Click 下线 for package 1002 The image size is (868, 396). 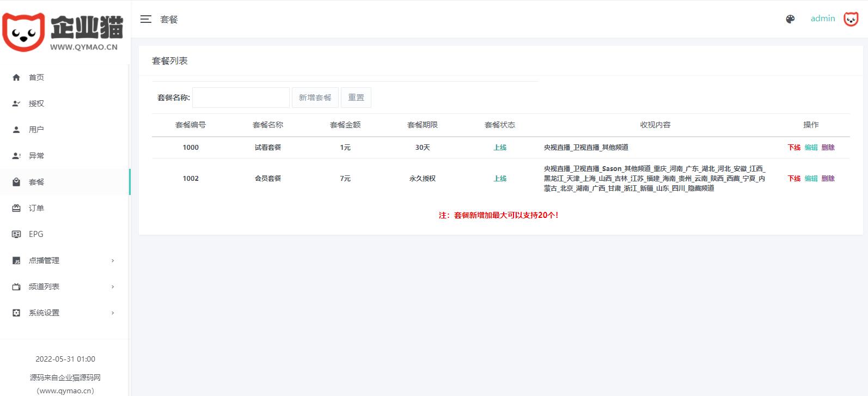pos(794,179)
